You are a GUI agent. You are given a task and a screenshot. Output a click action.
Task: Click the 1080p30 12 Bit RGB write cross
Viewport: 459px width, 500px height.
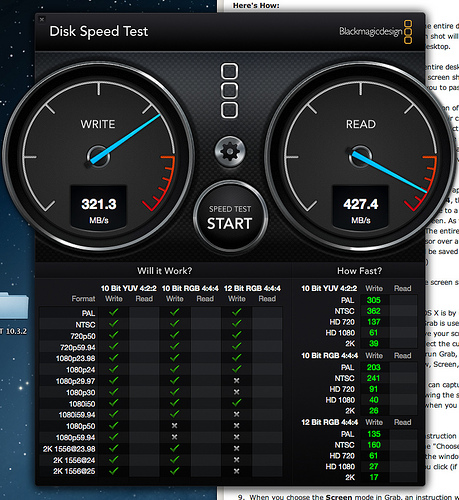[236, 392]
